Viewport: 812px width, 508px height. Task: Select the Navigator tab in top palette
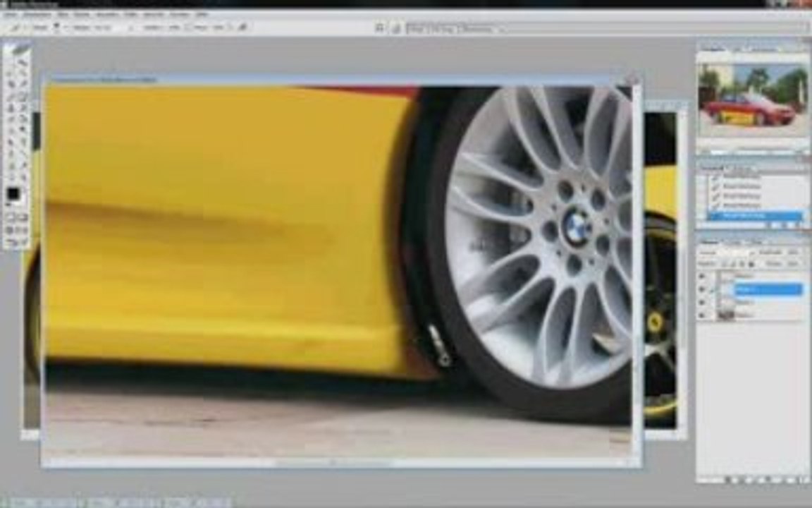click(712, 48)
